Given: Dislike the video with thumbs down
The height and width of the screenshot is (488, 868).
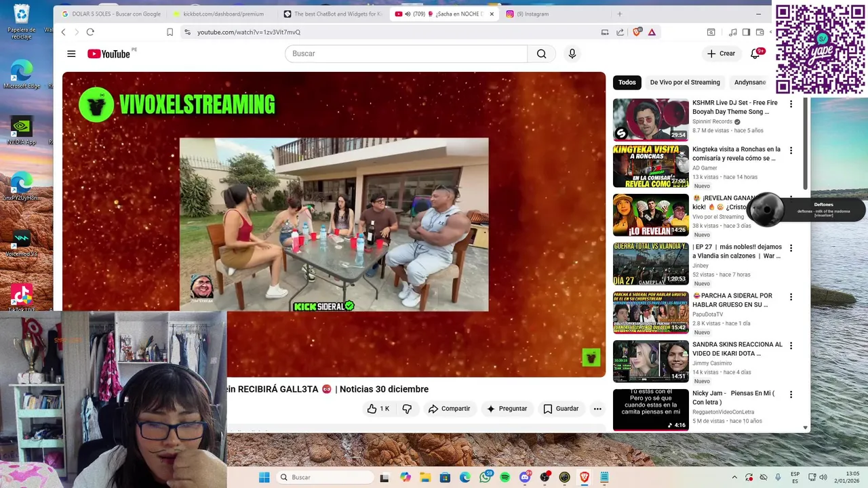Looking at the screenshot, I should click(x=407, y=409).
